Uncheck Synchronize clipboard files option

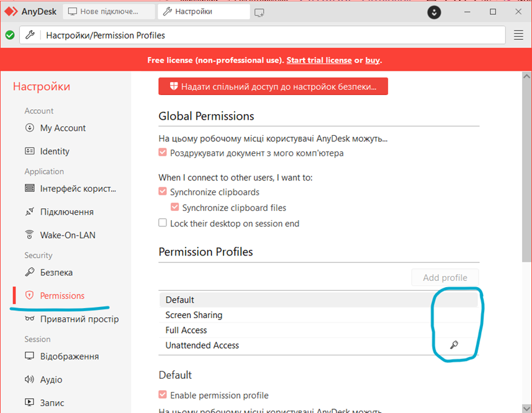(175, 208)
